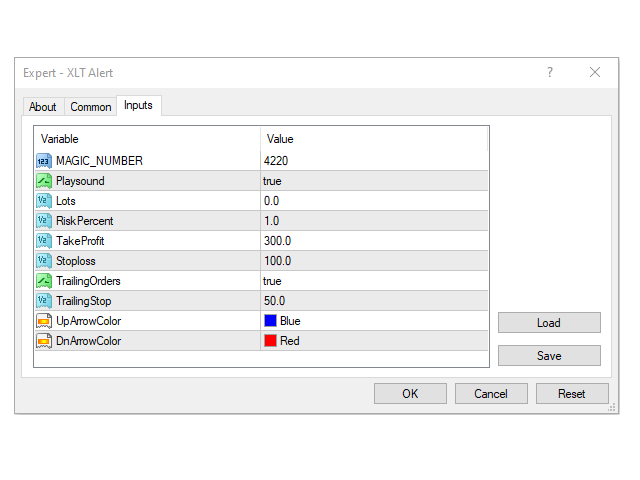Select the Playsound value true

pyautogui.click(x=272, y=181)
